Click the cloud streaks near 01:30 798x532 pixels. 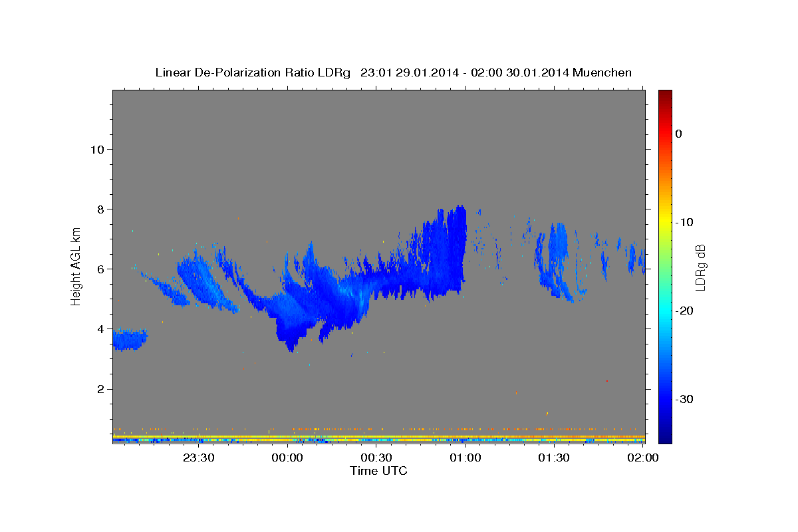pos(557,263)
